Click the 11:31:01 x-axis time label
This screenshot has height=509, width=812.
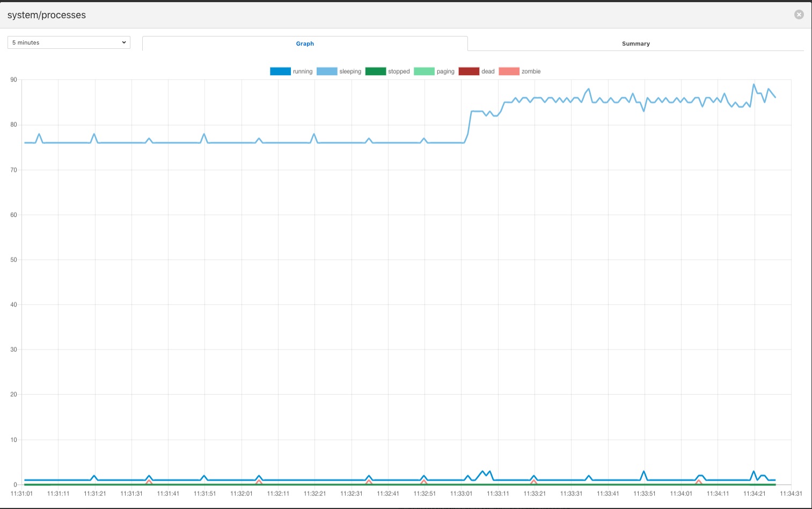21,493
